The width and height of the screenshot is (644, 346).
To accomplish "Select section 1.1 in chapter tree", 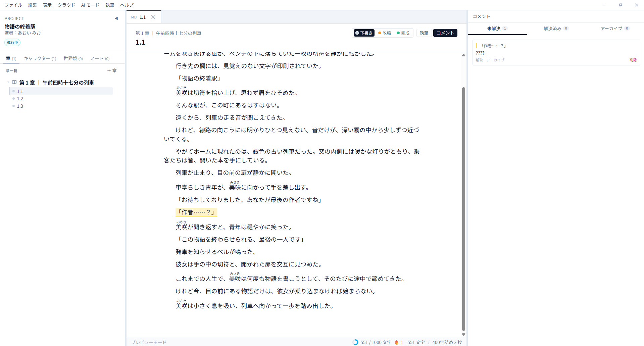I will [61, 91].
